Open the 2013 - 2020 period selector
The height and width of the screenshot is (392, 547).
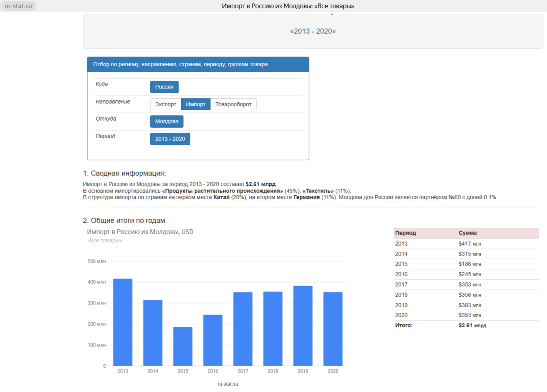tap(170, 139)
